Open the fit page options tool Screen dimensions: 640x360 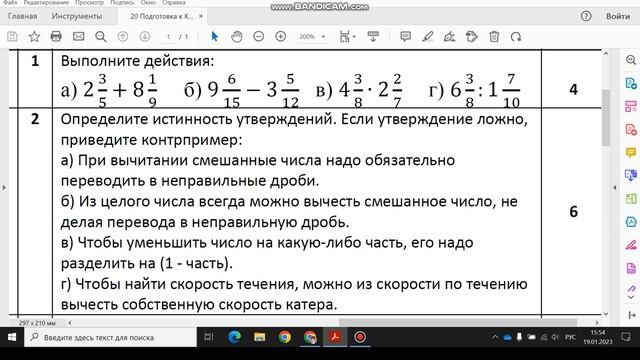pyautogui.click(x=345, y=37)
